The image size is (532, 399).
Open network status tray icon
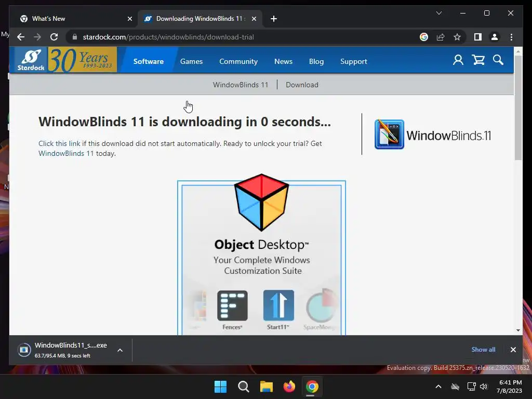(471, 387)
